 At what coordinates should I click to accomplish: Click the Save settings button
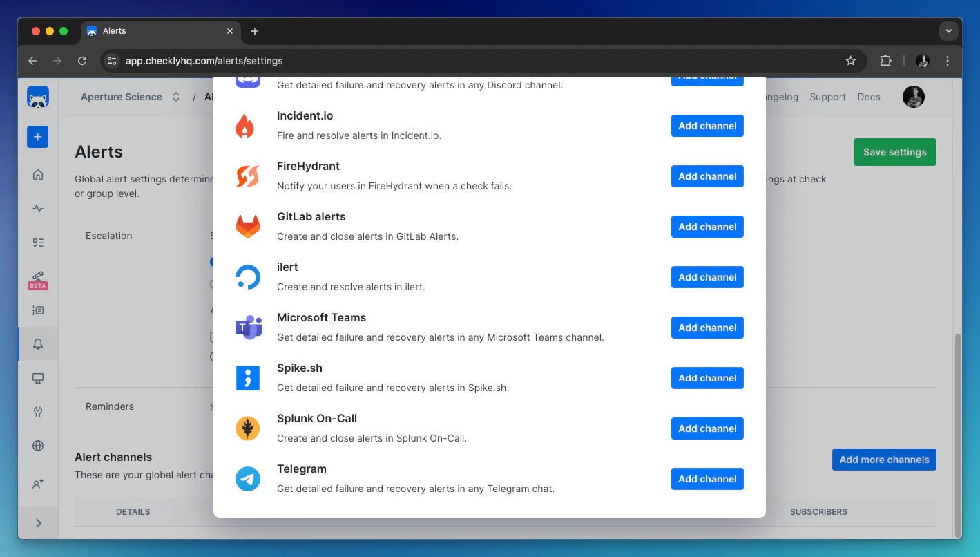click(x=894, y=151)
